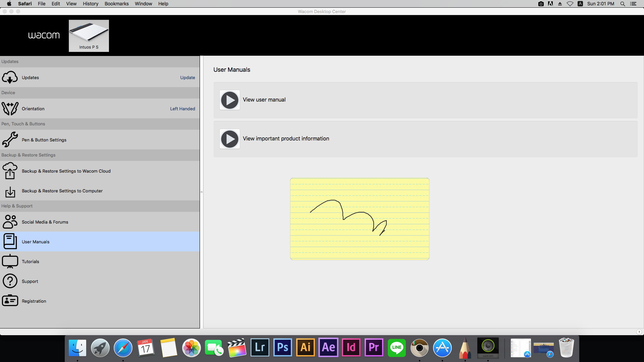
Task: Open Photoshop from the Dock
Action: pos(283,348)
